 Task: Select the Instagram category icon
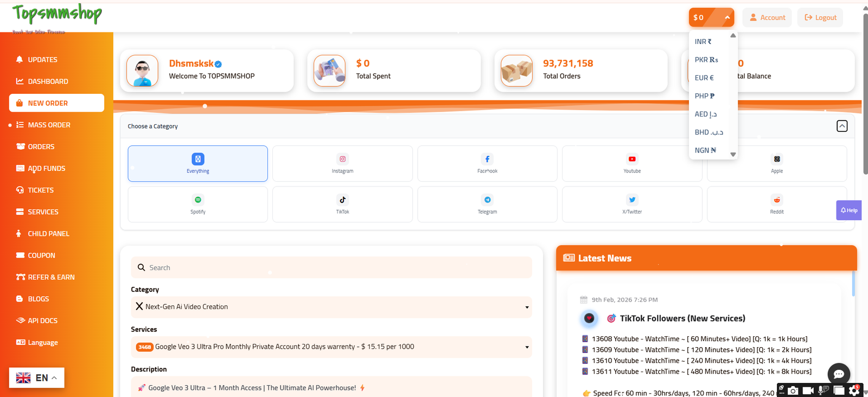pos(342,159)
